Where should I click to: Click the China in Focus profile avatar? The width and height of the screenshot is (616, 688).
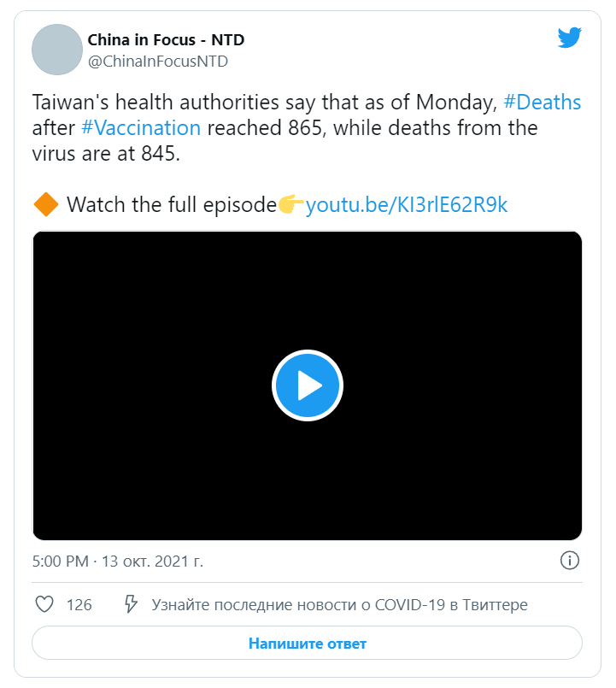[57, 50]
